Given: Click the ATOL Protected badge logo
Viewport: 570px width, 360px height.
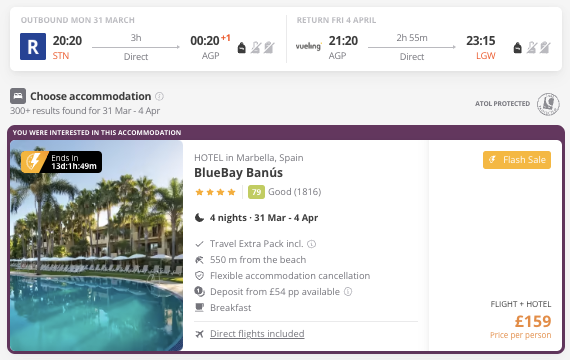Looking at the screenshot, I should pos(548,104).
